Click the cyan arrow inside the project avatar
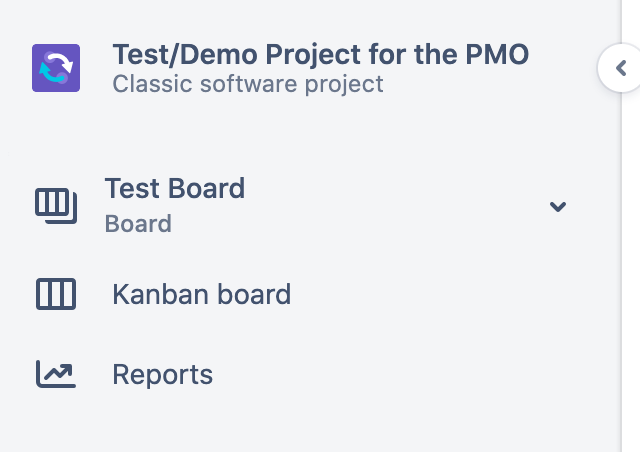The width and height of the screenshot is (640, 452). [x=51, y=73]
